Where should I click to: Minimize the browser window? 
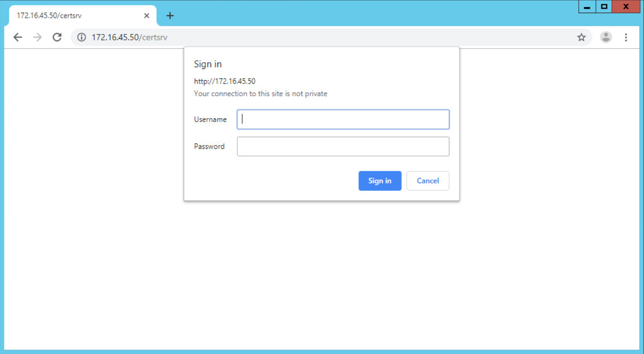[587, 6]
